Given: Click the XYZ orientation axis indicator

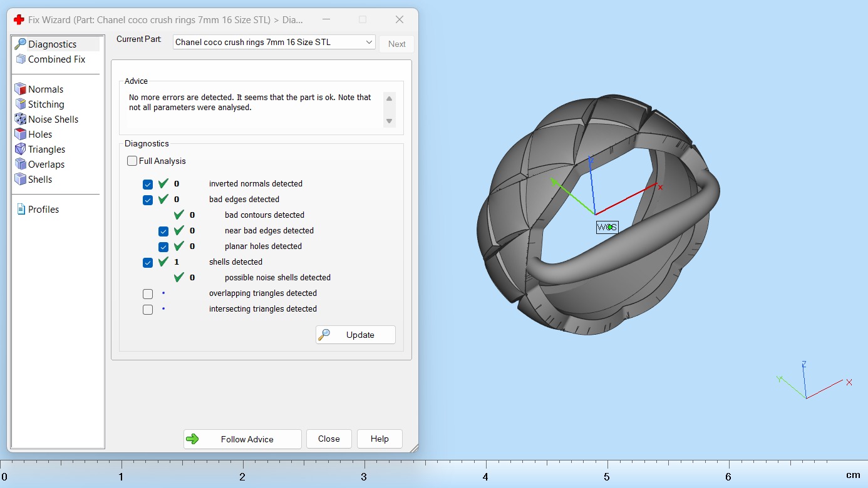Looking at the screenshot, I should pos(814,380).
